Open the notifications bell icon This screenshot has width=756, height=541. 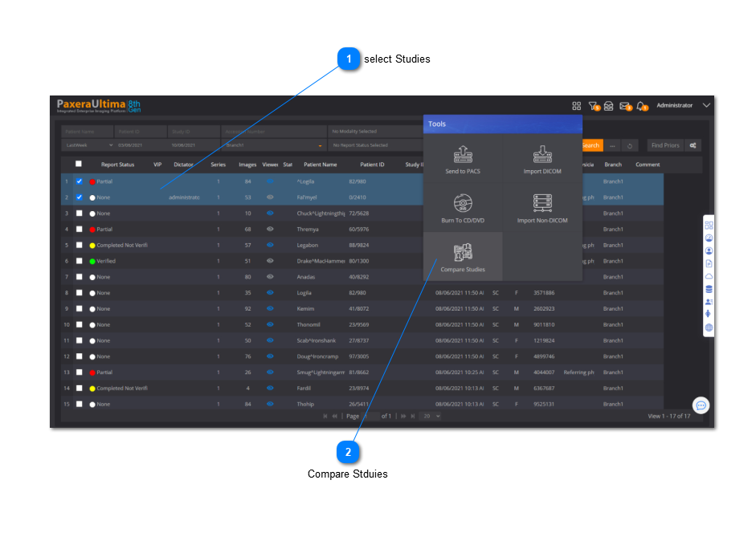[641, 106]
